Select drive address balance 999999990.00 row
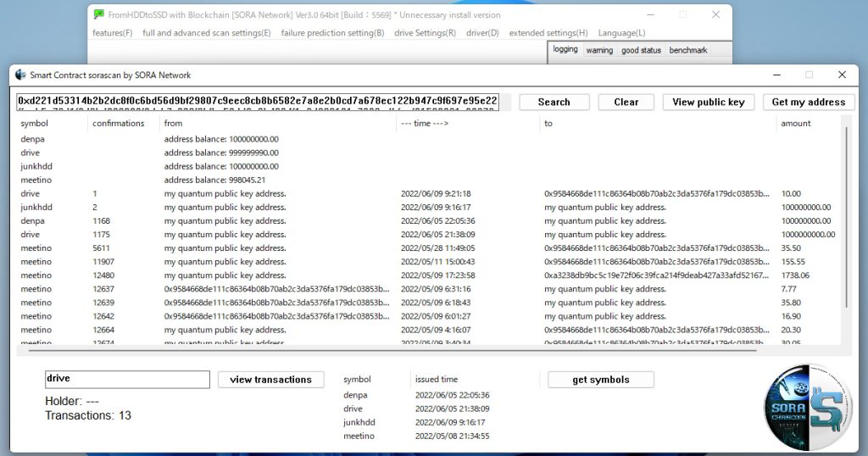 pos(426,153)
